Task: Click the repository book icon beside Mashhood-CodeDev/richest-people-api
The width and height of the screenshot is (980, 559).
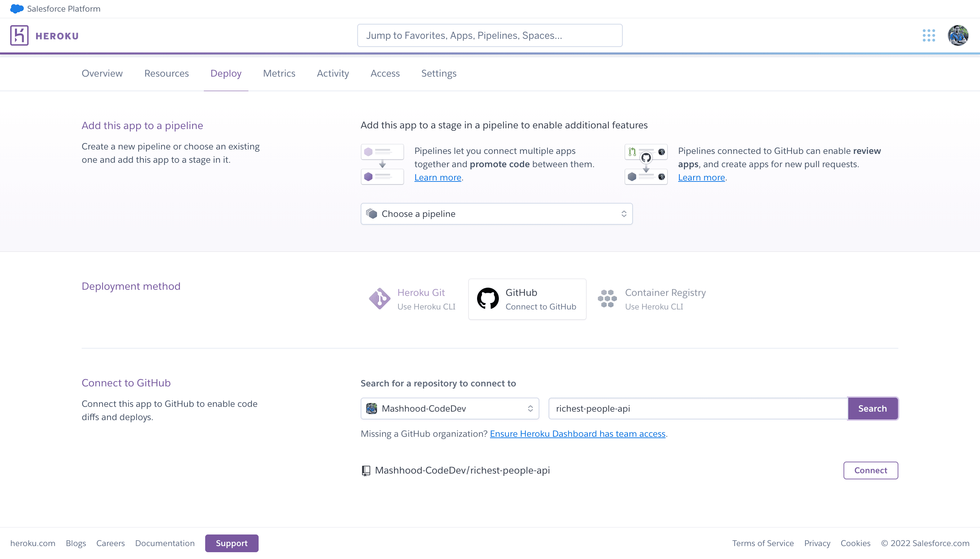Action: click(366, 470)
